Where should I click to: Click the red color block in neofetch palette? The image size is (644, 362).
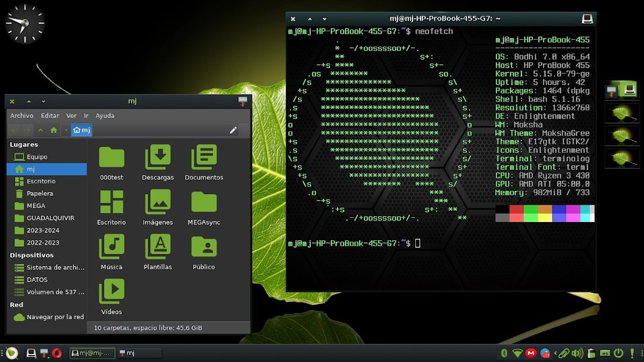click(x=516, y=209)
